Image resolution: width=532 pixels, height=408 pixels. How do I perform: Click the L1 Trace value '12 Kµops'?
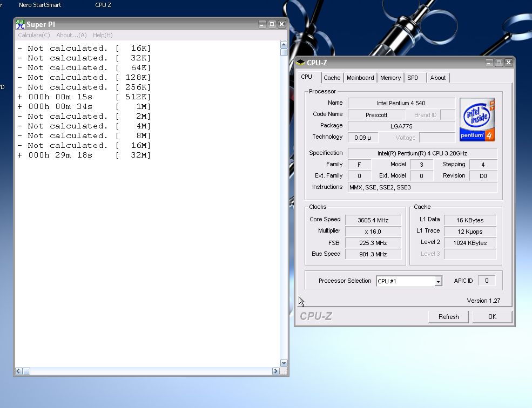pos(470,232)
